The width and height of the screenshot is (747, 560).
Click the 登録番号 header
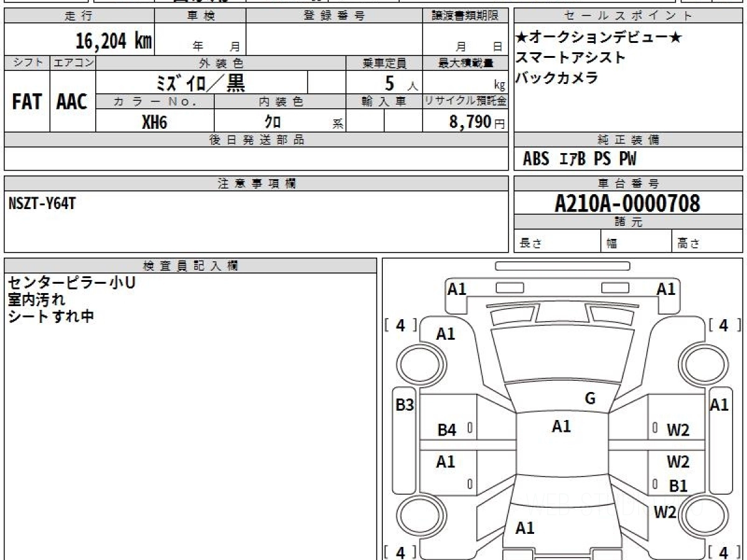coord(334,16)
